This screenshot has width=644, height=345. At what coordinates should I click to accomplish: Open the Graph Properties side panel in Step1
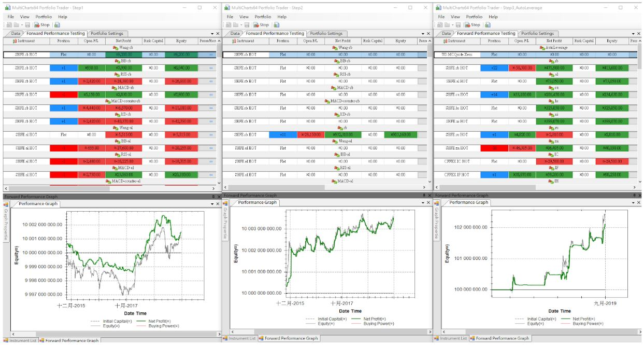coord(6,224)
